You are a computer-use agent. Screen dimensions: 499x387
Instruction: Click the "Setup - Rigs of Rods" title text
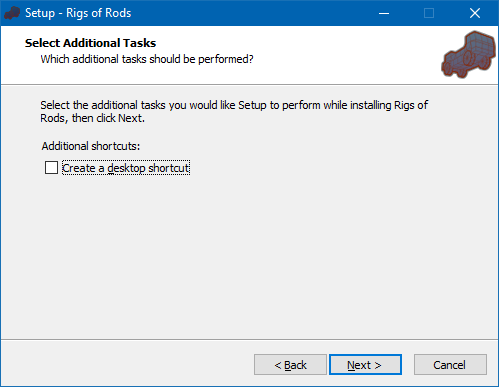click(x=78, y=13)
